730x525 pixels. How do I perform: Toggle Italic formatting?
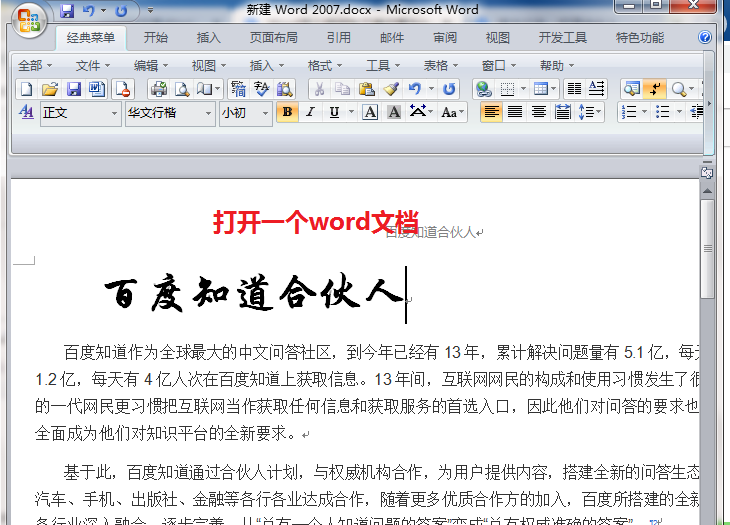click(310, 112)
